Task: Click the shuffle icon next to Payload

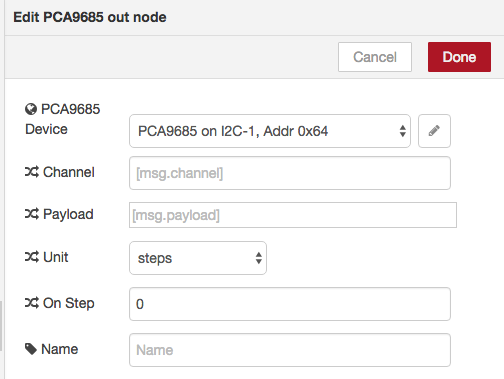Action: [32, 214]
